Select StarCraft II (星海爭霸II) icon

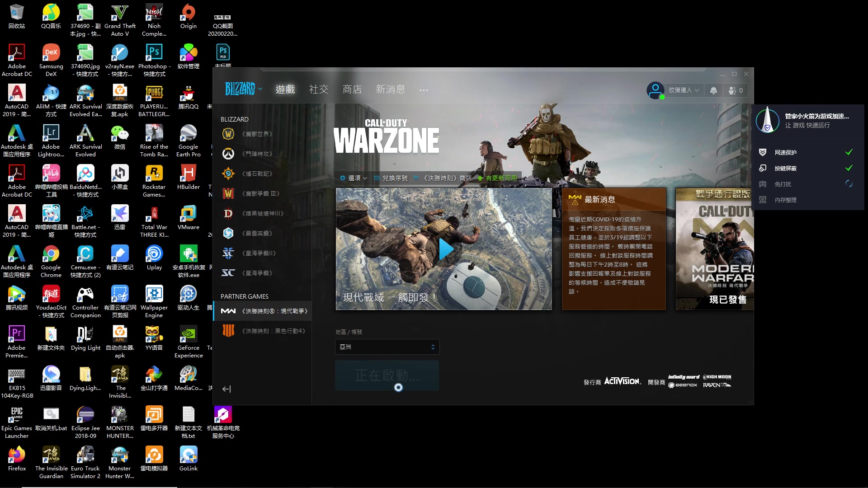[228, 253]
